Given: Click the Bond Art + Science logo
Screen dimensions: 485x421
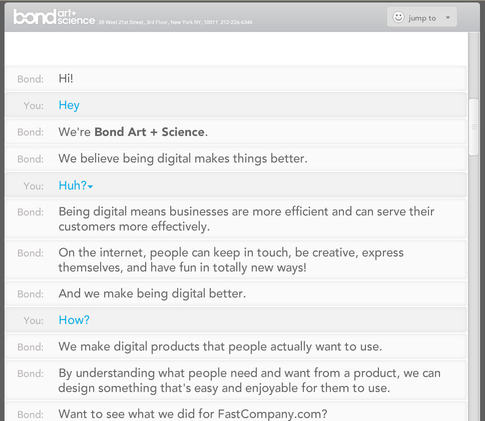Looking at the screenshot, I should (x=54, y=17).
